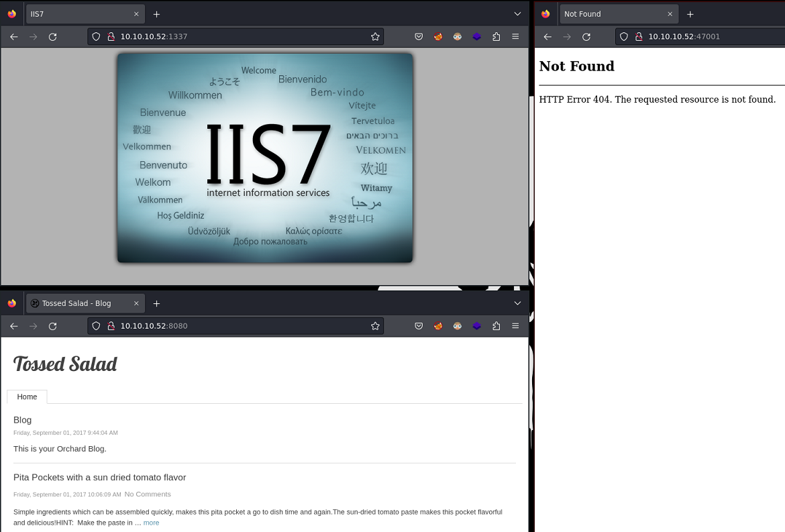The image size is (785, 532).
Task: Open Pocket icon in the IIS7 window
Action: 419,37
